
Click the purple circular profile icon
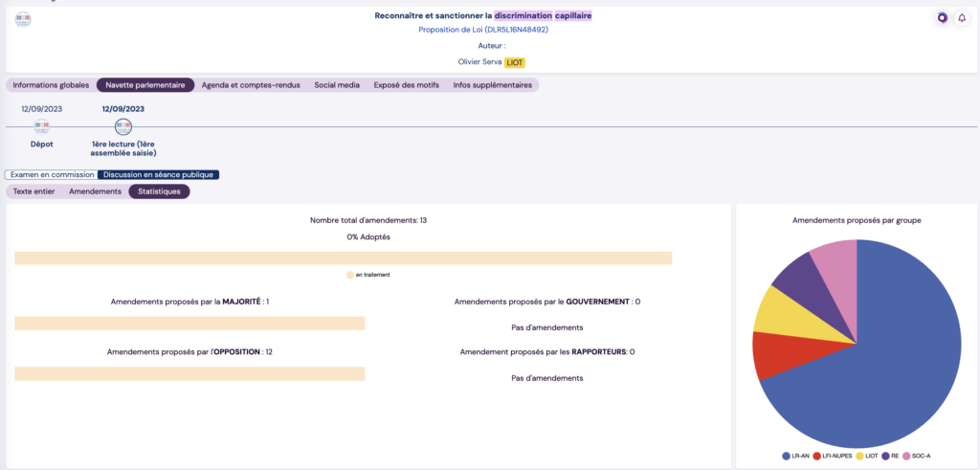(x=942, y=18)
